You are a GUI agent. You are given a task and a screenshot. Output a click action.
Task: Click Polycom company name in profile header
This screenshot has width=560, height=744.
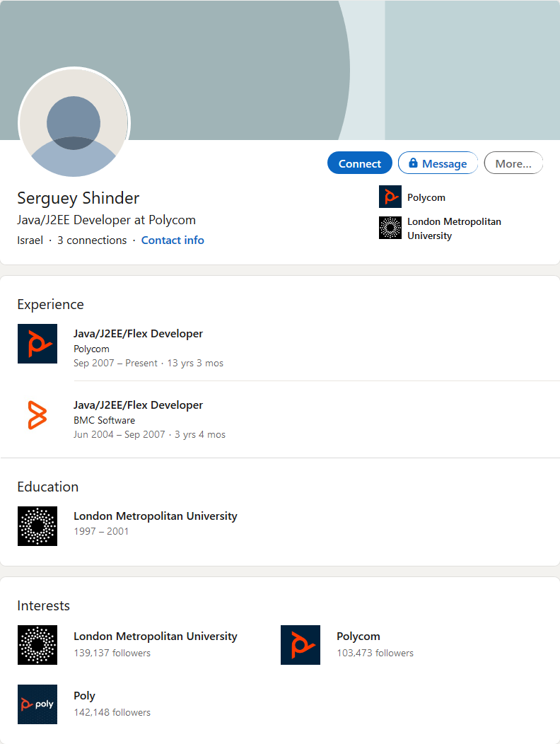pos(426,198)
